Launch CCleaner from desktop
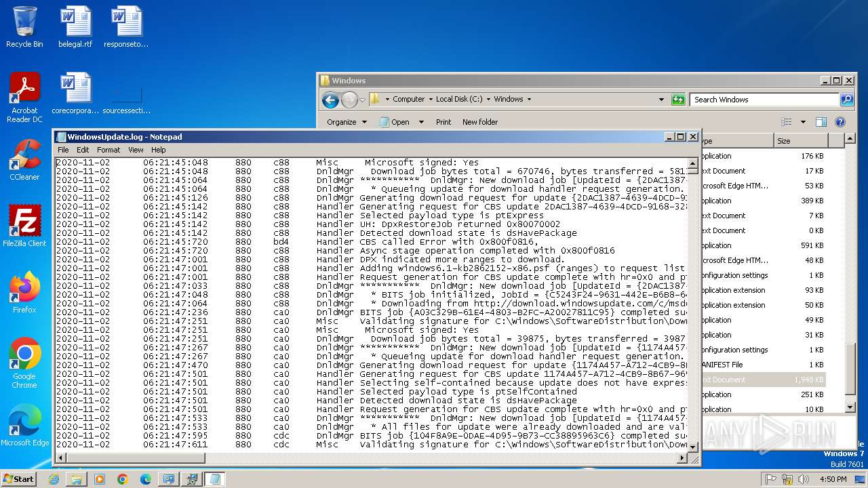 click(x=24, y=160)
